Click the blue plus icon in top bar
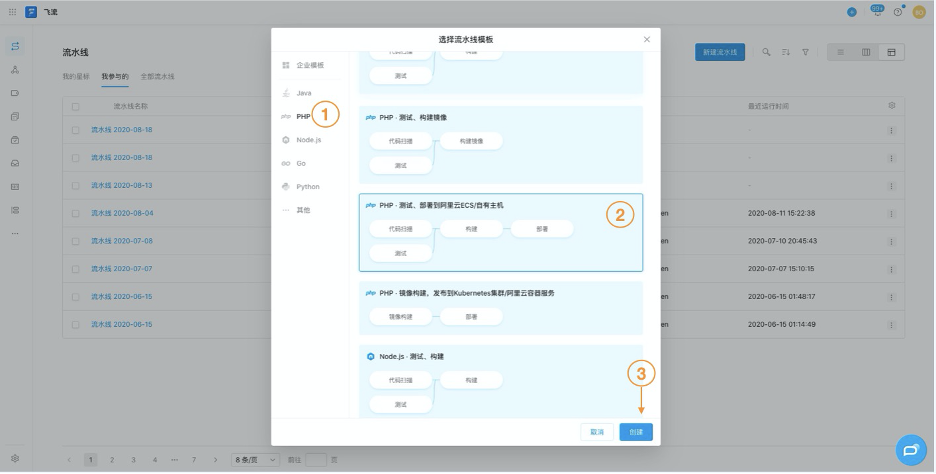 [852, 12]
